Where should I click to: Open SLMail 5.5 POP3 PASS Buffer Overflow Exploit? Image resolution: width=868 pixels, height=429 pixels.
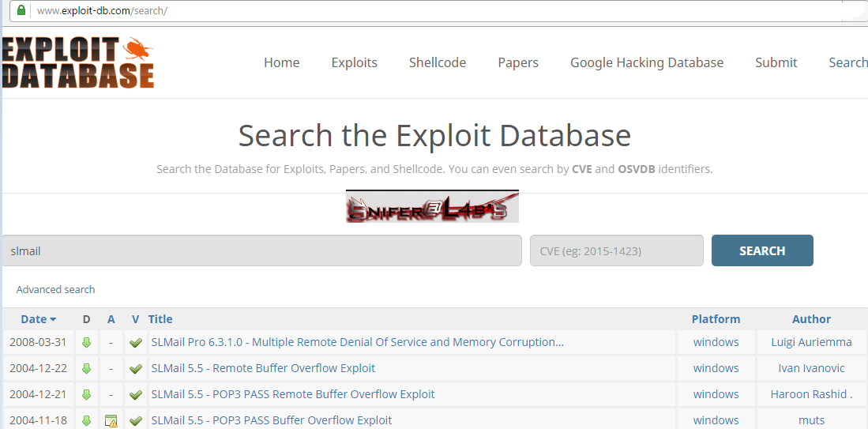[271, 420]
